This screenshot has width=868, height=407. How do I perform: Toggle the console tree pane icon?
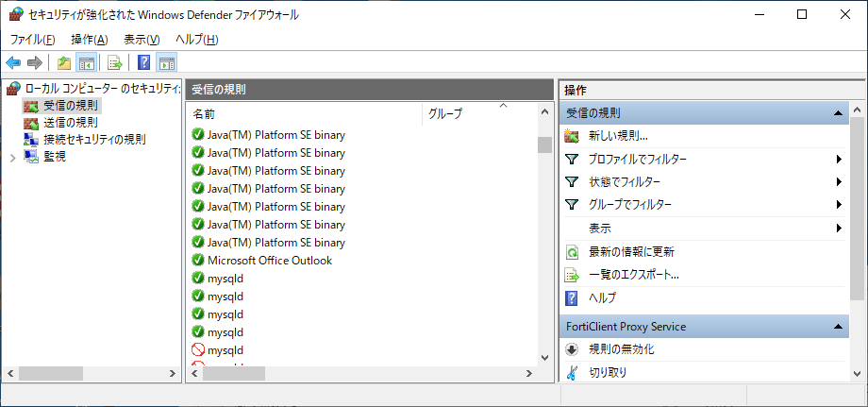(87, 62)
